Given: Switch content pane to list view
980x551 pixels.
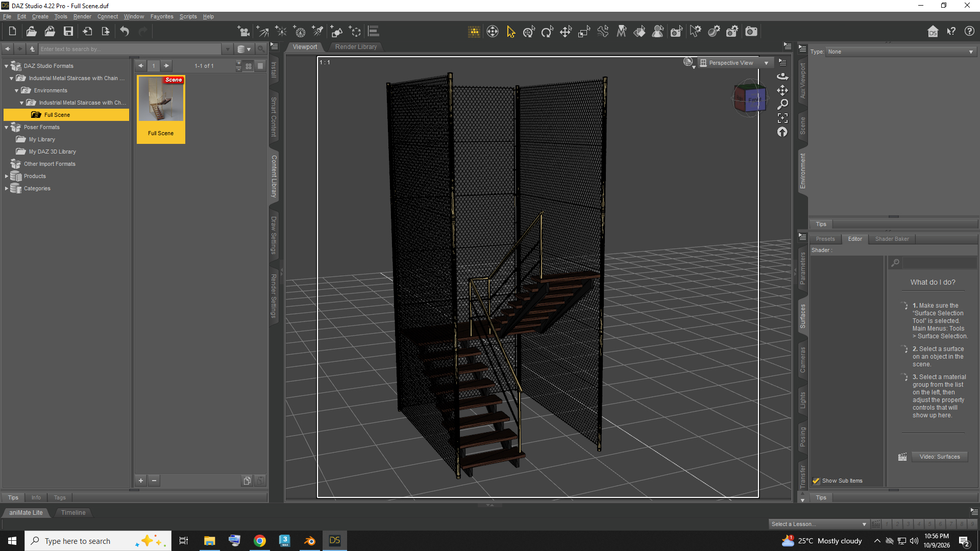Looking at the screenshot, I should tap(260, 66).
